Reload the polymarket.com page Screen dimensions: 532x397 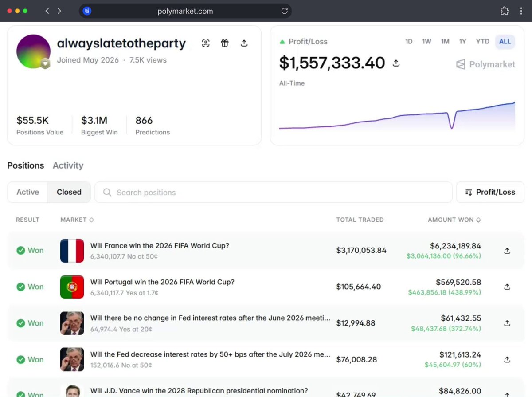(x=285, y=11)
